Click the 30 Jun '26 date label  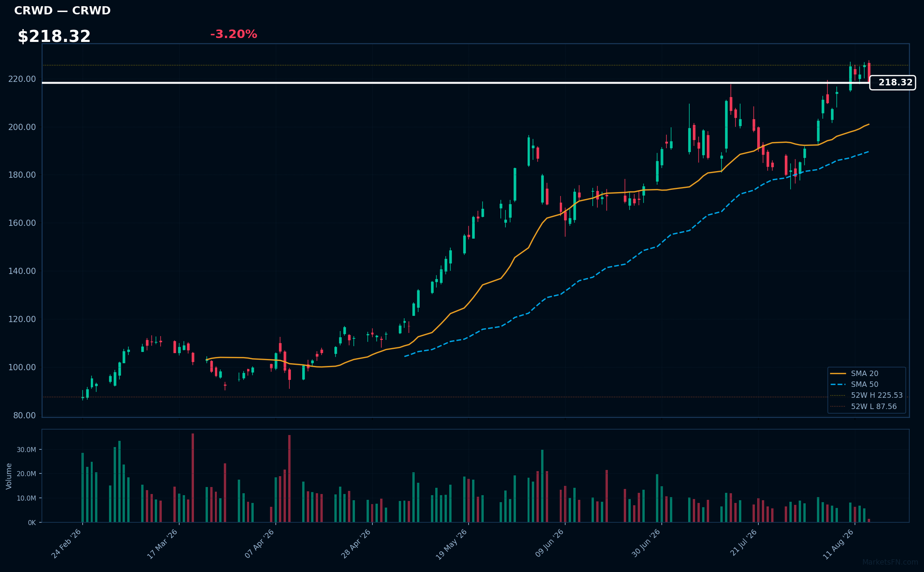(645, 544)
